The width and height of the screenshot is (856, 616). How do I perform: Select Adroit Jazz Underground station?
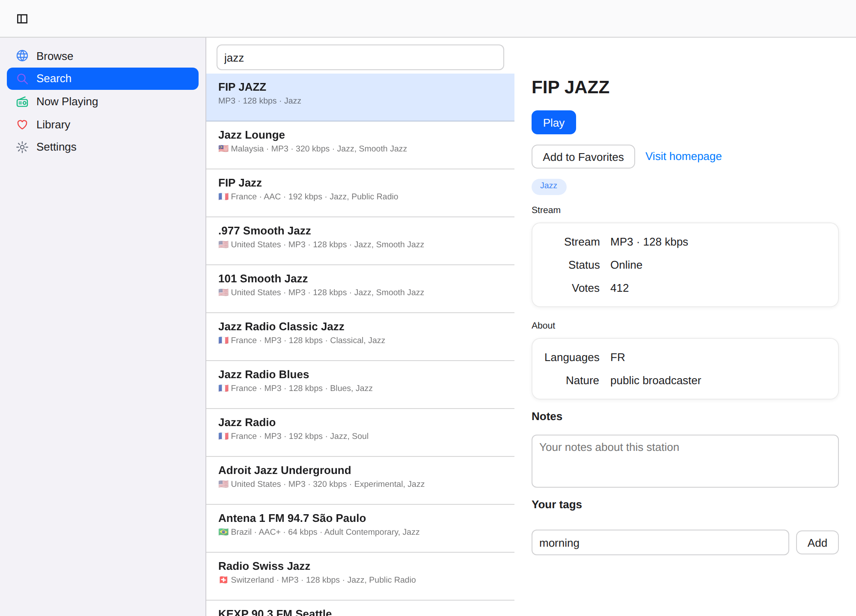[360, 480]
